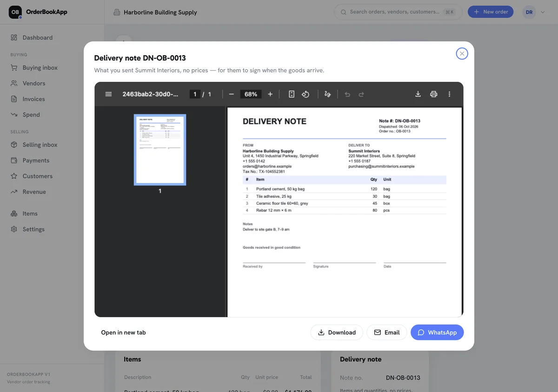
Task: Click the OrderBookApp OB logo
Action: [15, 12]
